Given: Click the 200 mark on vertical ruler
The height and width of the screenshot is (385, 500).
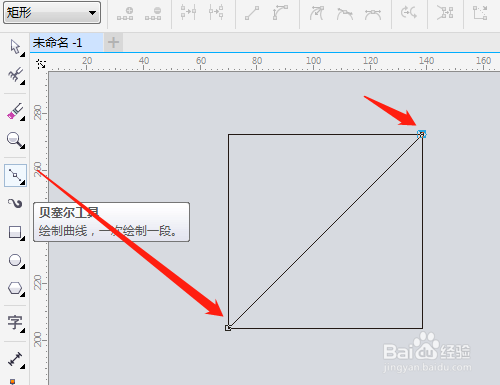Looking at the screenshot, I should pos(37,339).
